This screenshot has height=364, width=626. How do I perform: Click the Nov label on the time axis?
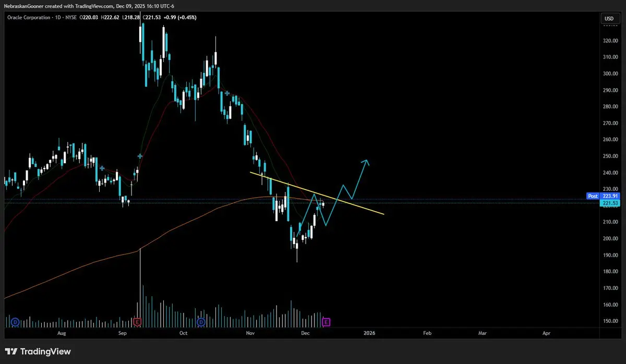point(250,332)
